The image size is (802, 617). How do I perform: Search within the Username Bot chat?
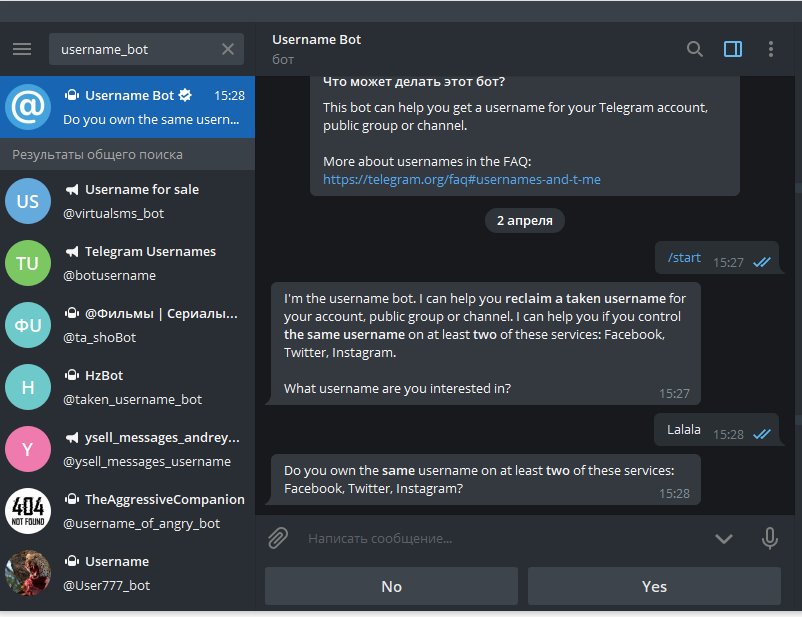[695, 49]
